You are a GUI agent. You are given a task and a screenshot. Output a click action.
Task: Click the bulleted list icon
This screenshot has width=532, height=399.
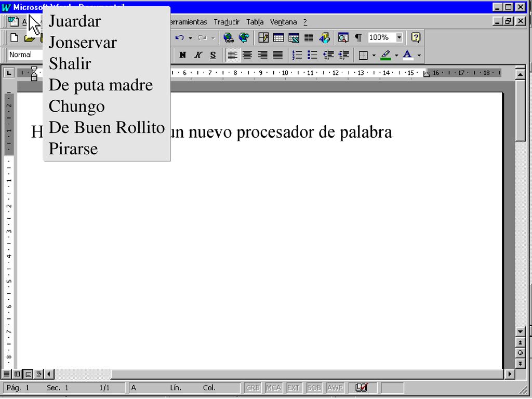(312, 55)
